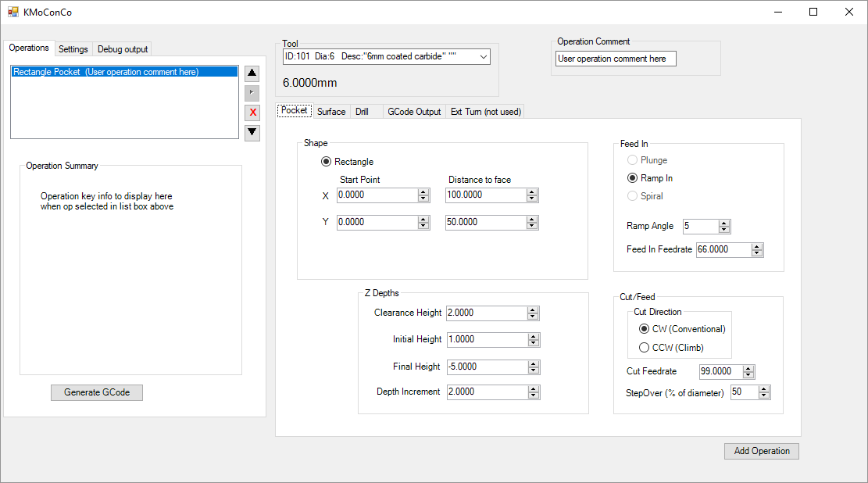Open the GCode Output tab

tap(414, 112)
